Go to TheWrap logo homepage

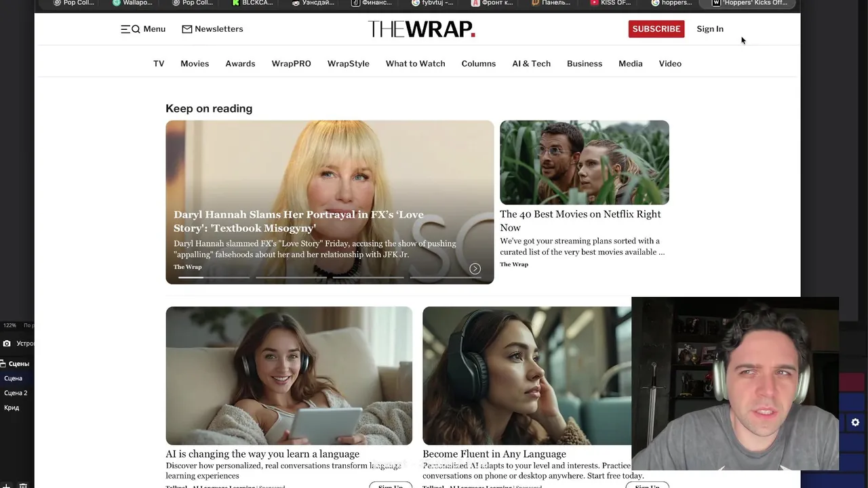pyautogui.click(x=421, y=29)
